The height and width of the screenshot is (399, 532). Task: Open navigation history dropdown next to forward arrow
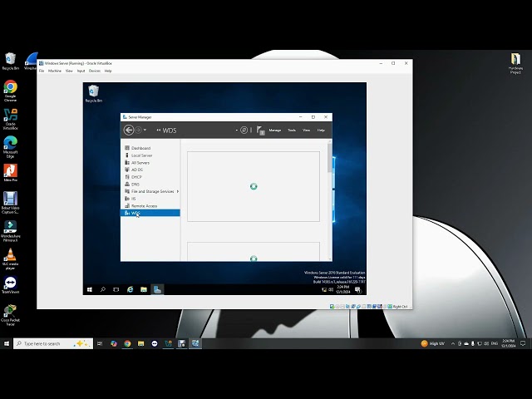(x=145, y=130)
